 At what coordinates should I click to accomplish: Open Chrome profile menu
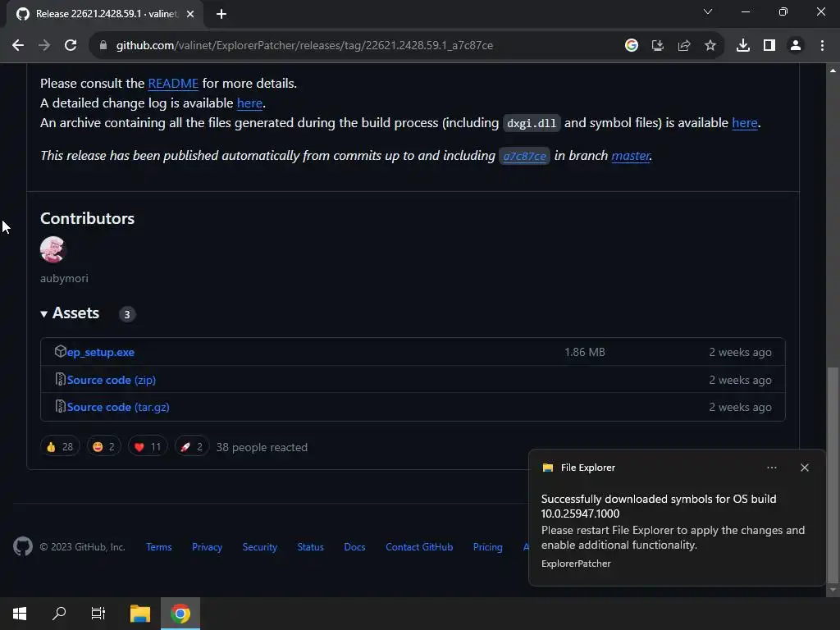pos(796,46)
